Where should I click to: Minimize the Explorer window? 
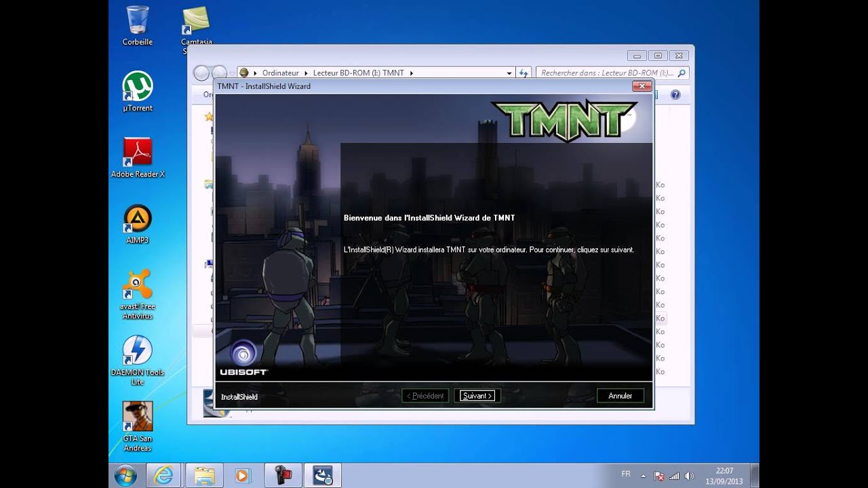pos(636,56)
